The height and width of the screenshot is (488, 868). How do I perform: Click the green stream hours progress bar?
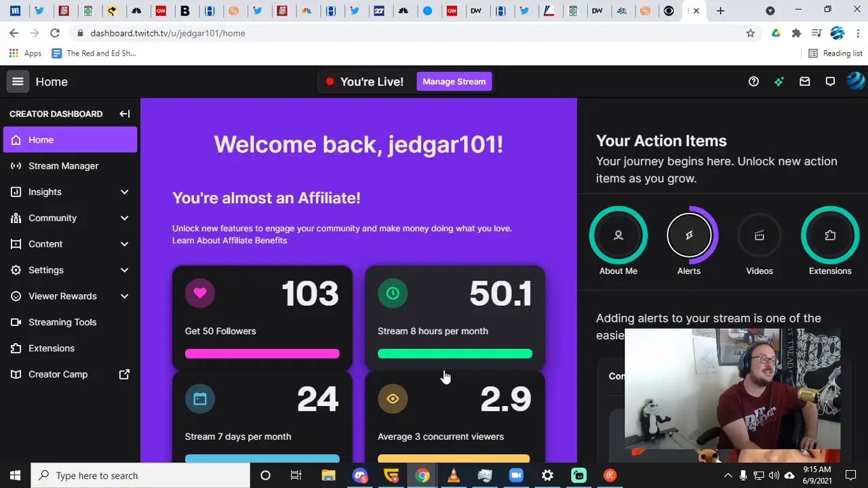coord(455,353)
